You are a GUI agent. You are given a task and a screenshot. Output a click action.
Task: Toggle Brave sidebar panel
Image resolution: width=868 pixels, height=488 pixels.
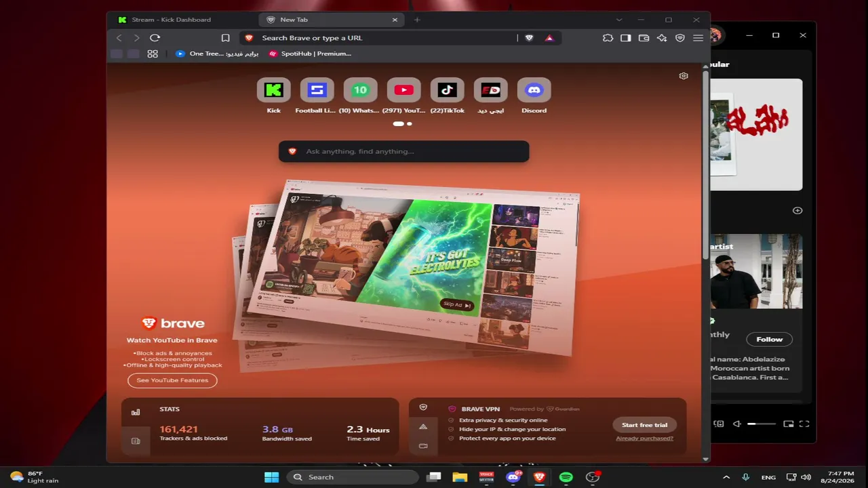pos(626,38)
